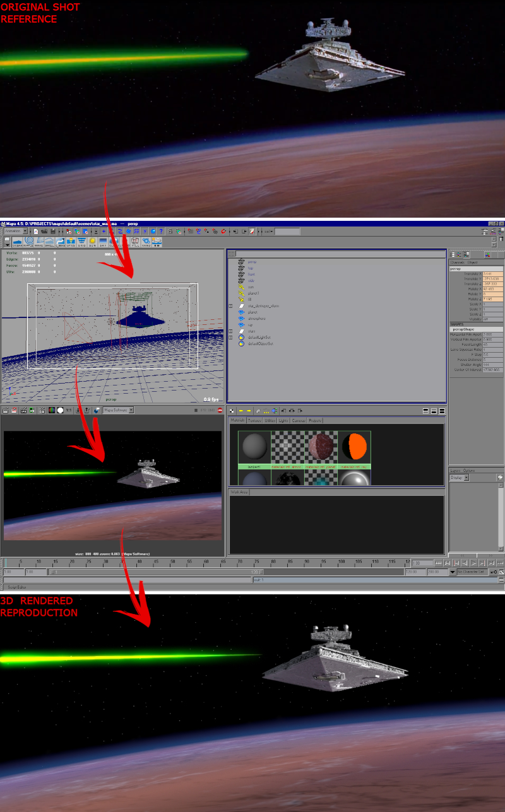Viewport: 505px width, 812px height.
Task: Toggle 1:1 real size in Render View
Action: pyautogui.click(x=69, y=410)
